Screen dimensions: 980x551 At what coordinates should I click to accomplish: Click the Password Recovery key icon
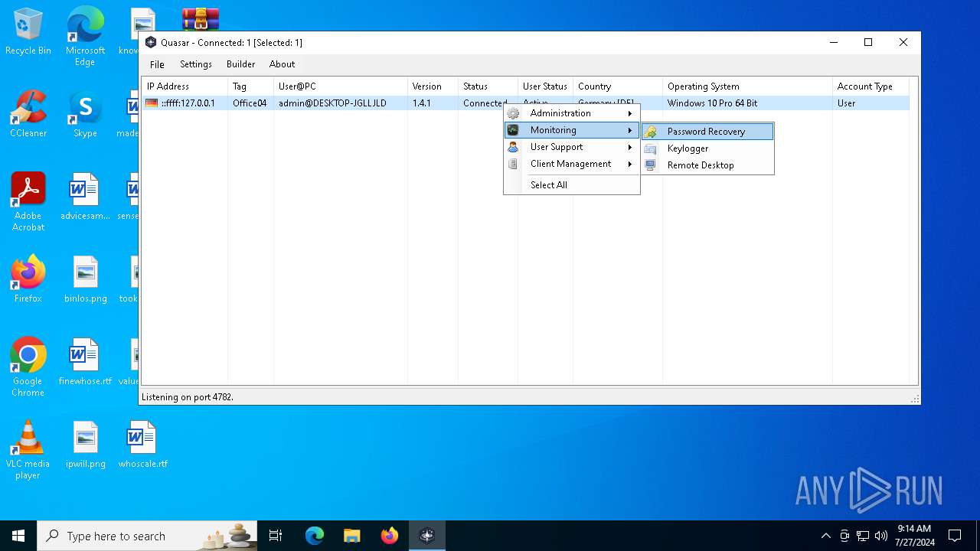pos(650,132)
